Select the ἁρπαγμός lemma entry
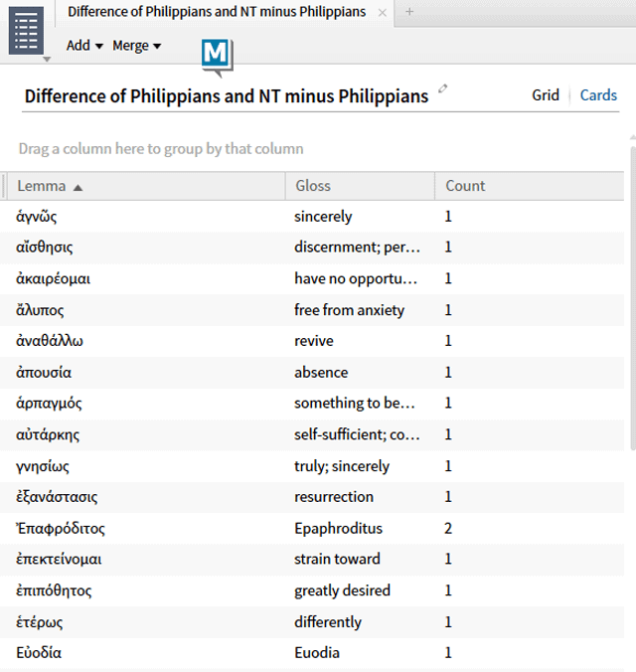The image size is (636, 672). click(50, 403)
